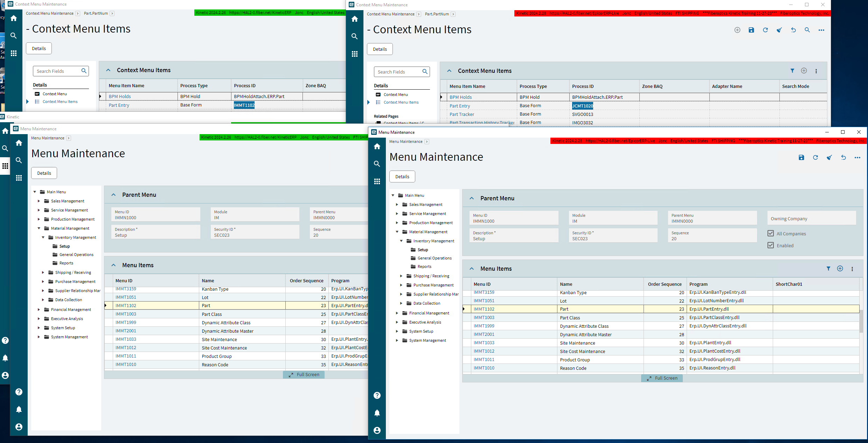
Task: Open IMMT1003 link in right Menu Items grid
Action: pyautogui.click(x=484, y=318)
